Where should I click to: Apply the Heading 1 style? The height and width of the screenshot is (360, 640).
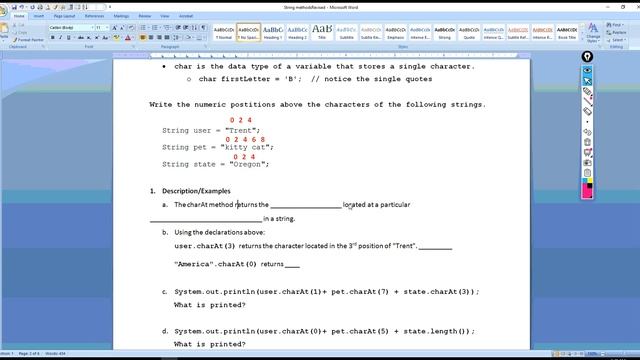pos(273,32)
